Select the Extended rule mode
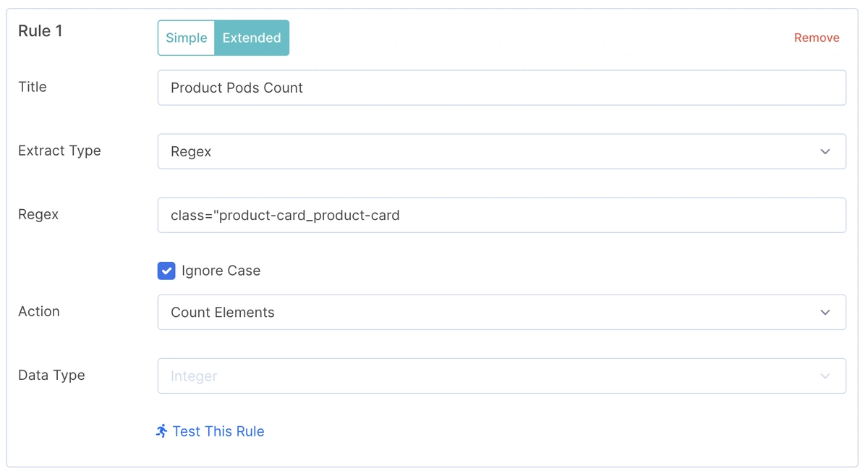 point(252,38)
